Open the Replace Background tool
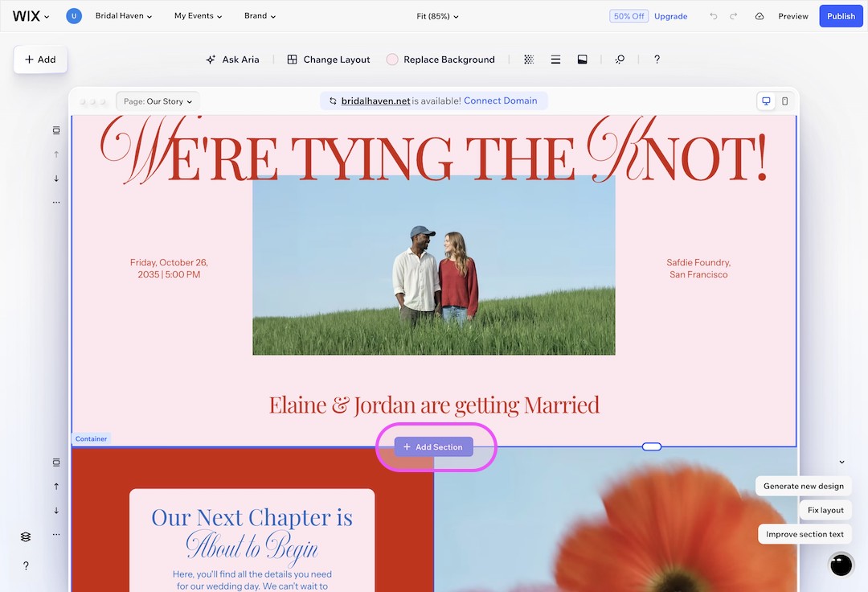The height and width of the screenshot is (592, 868). pos(440,59)
